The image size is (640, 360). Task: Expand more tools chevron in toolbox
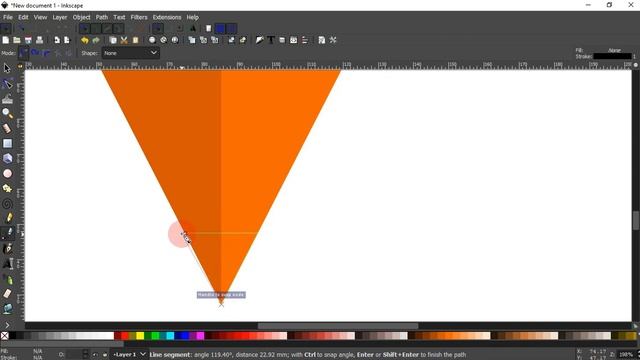pyautogui.click(x=7, y=325)
